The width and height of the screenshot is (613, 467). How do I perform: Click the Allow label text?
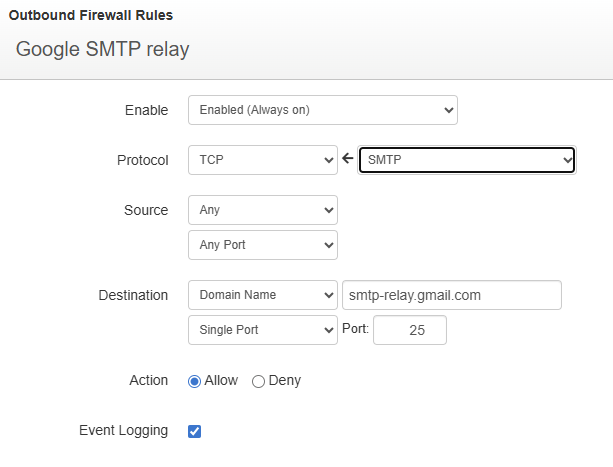(x=221, y=381)
